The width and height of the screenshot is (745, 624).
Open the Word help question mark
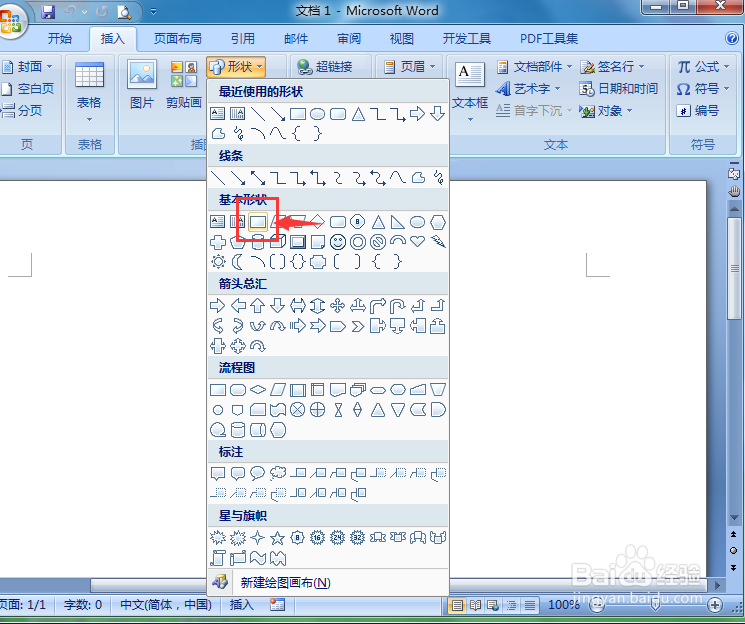[x=732, y=38]
